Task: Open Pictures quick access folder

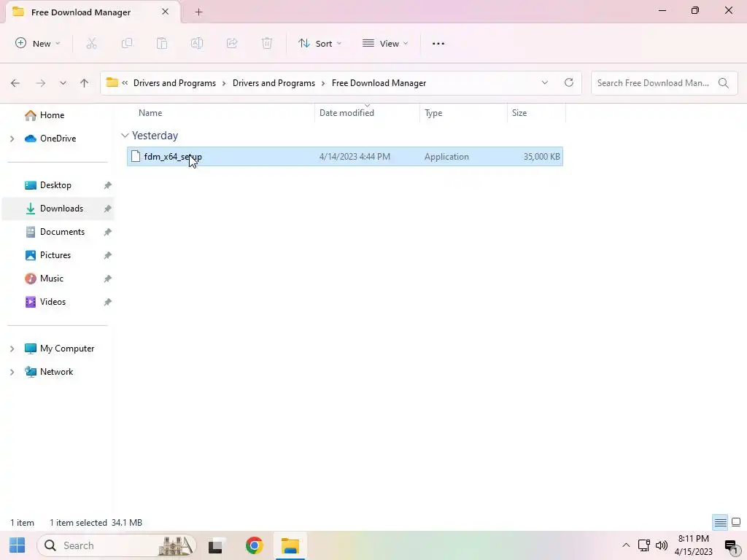Action: pyautogui.click(x=55, y=254)
